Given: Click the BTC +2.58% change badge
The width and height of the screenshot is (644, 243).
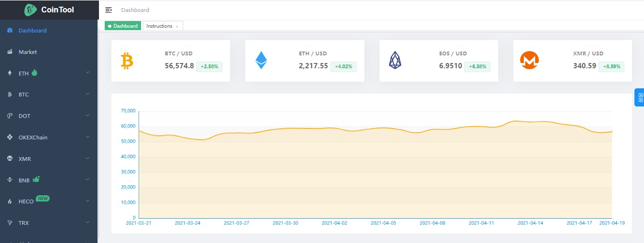Looking at the screenshot, I should (x=209, y=66).
